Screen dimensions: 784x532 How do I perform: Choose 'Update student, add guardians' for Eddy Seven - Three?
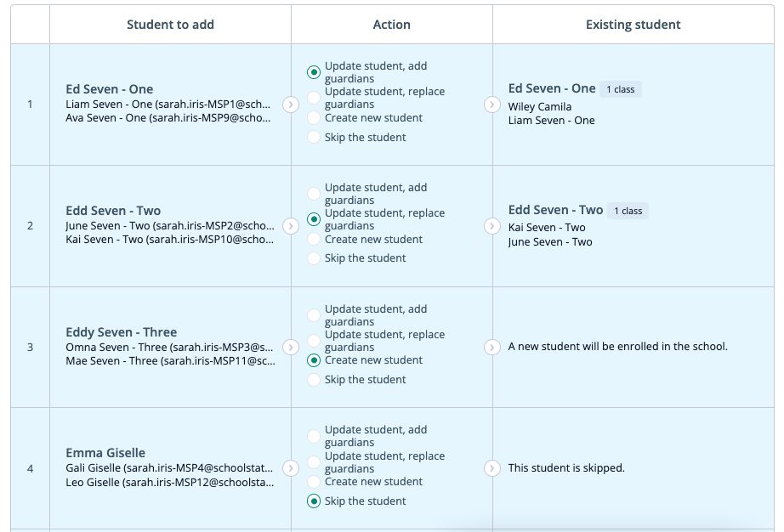[314, 315]
